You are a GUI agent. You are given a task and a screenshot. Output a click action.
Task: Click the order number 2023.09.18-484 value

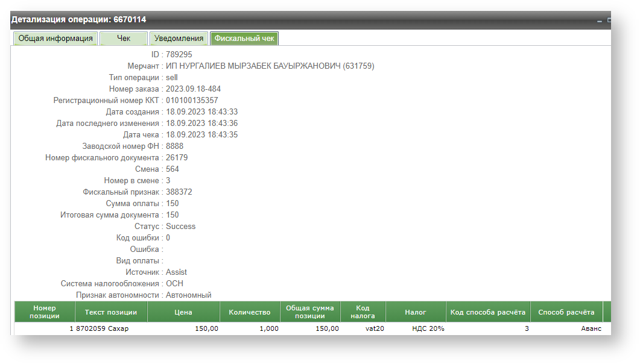[x=193, y=89]
